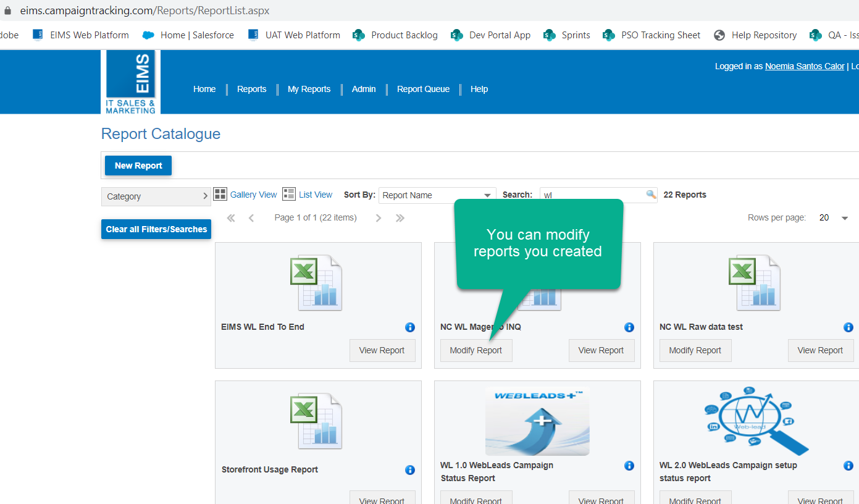
Task: Click the Noemia Santos Calor user link
Action: point(805,66)
